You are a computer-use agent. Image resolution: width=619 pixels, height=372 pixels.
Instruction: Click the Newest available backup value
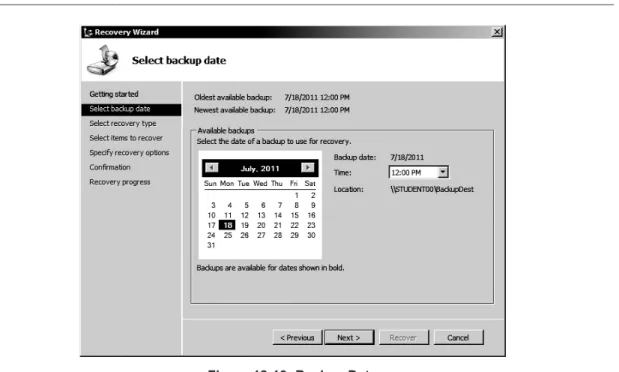317,110
